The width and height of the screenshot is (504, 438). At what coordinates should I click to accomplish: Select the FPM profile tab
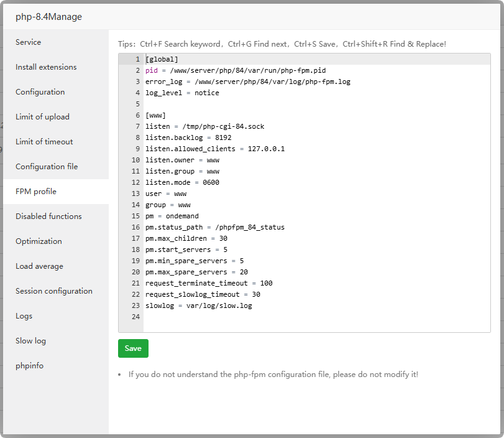[36, 192]
